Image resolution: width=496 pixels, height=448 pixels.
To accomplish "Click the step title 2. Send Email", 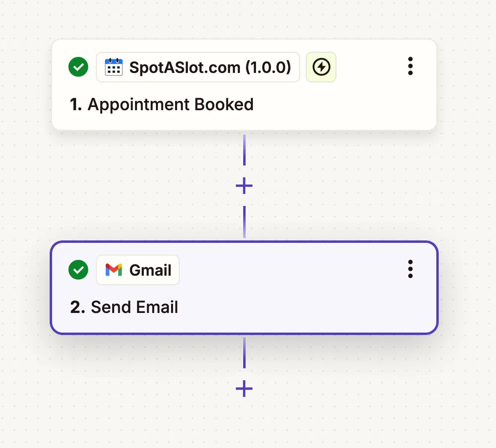I will [123, 307].
